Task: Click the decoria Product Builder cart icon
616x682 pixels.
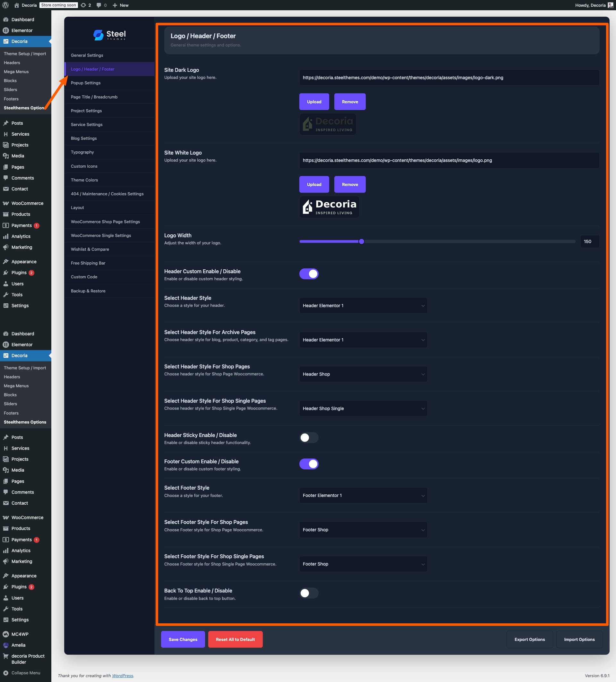Action: 6,656
